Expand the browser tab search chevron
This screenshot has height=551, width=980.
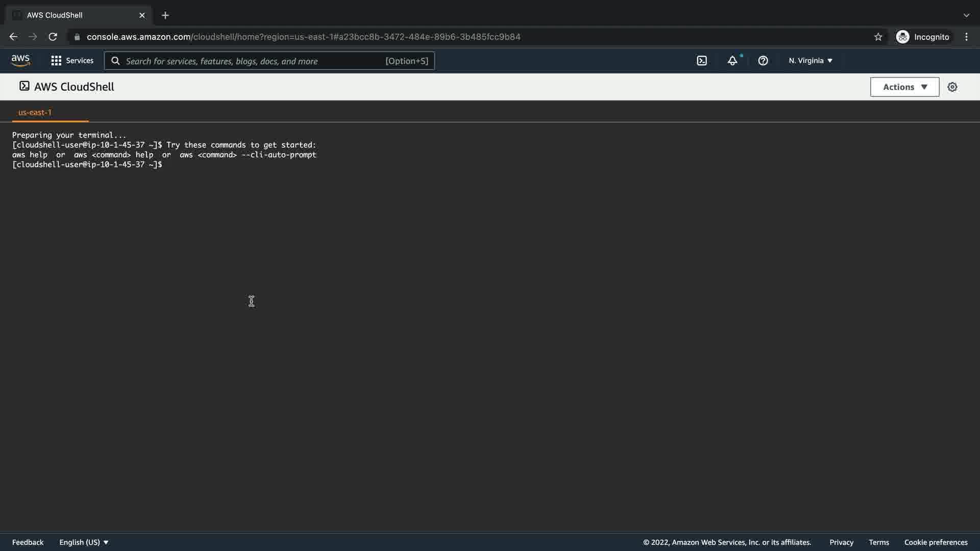click(x=966, y=15)
